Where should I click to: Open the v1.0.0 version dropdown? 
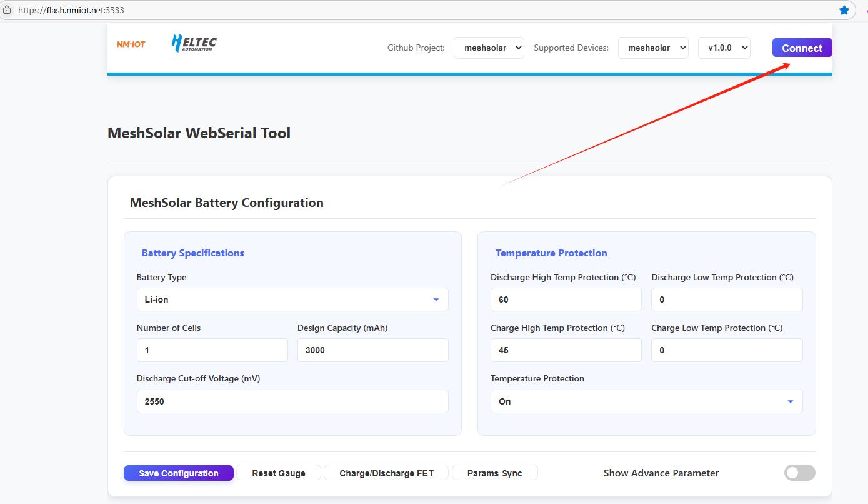pos(724,48)
